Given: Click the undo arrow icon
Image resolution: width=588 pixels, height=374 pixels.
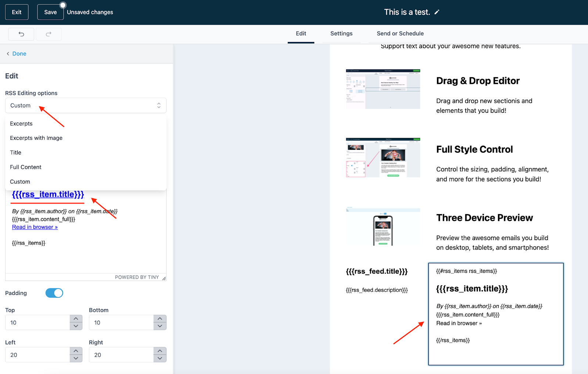Looking at the screenshot, I should pyautogui.click(x=21, y=34).
